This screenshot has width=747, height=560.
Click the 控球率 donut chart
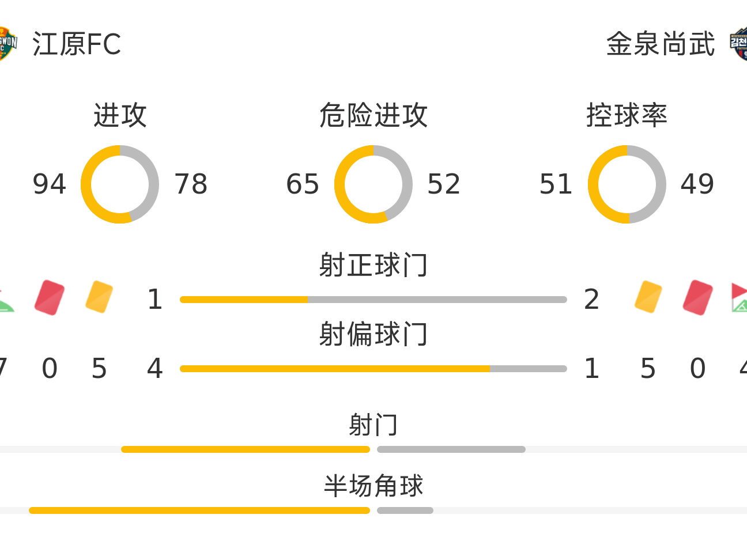click(627, 184)
